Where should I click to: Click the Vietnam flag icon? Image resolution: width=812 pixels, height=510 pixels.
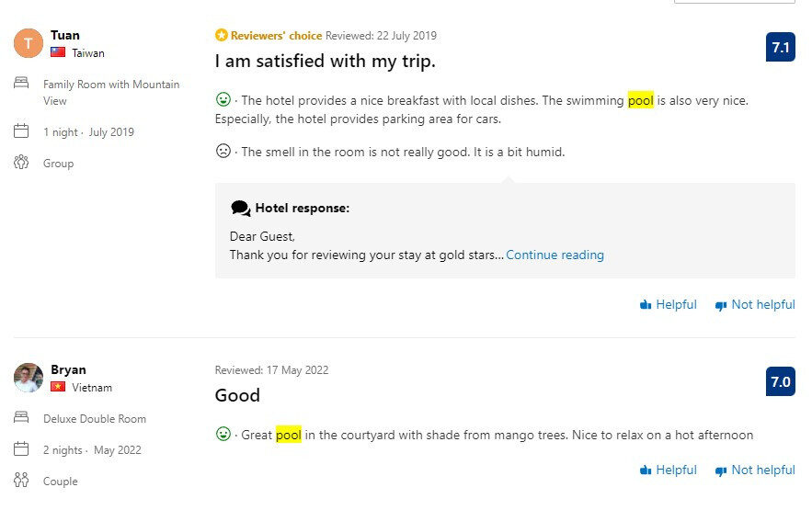click(x=58, y=388)
